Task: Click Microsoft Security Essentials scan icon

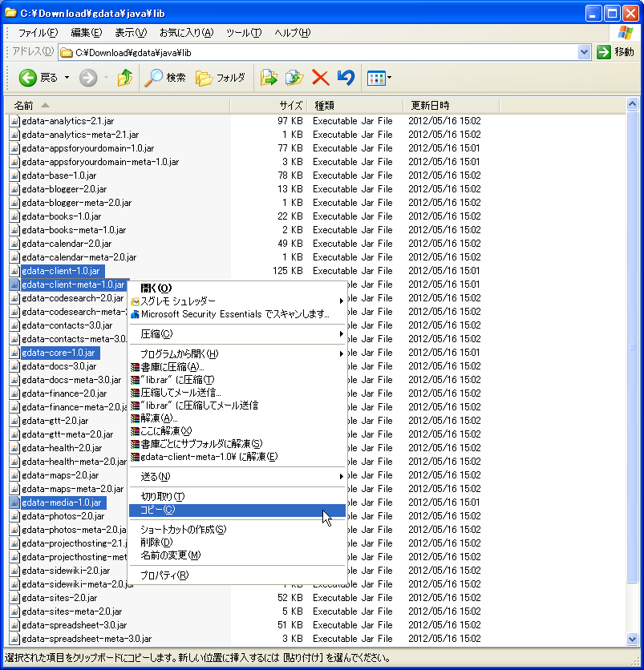Action: point(135,314)
